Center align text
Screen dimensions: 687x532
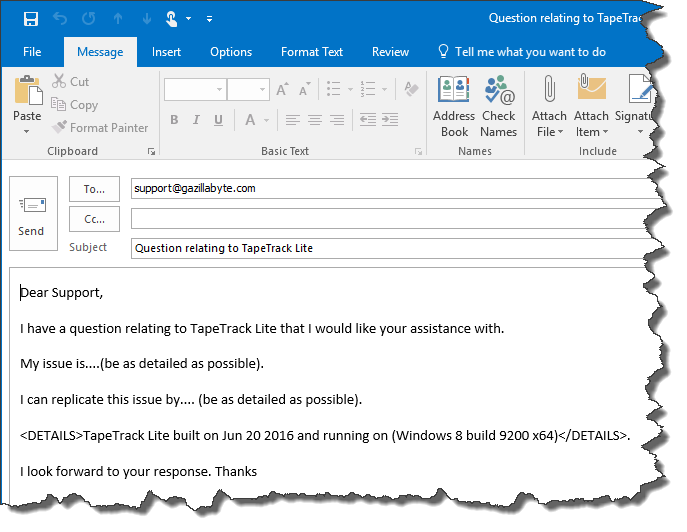[315, 120]
